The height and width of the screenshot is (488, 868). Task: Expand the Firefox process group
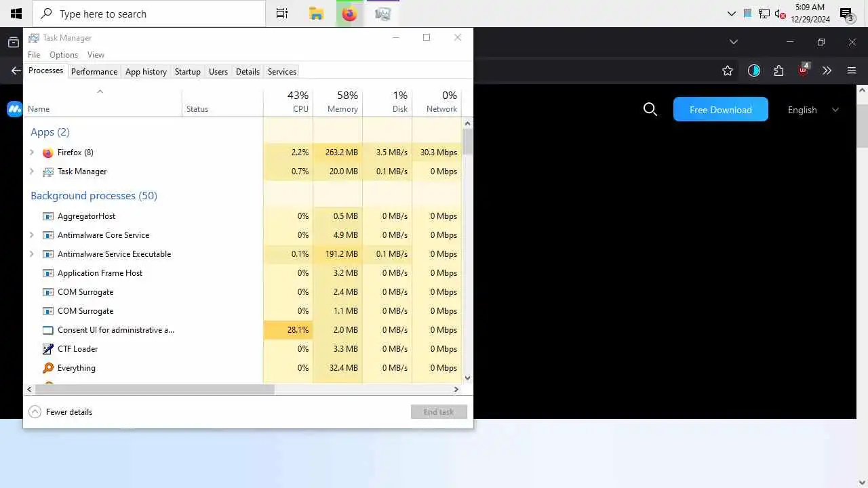tap(32, 152)
